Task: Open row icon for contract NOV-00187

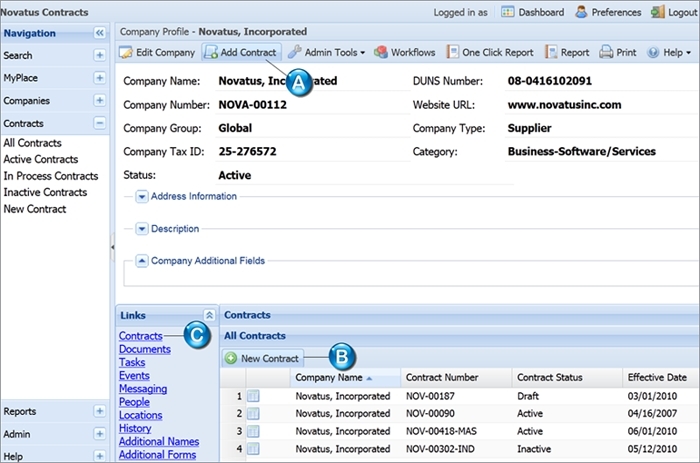Action: point(253,396)
